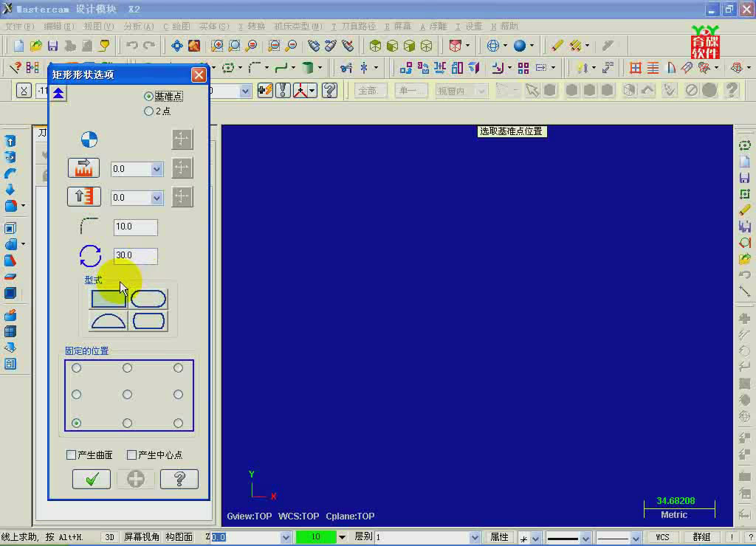Enable the 产生曲面 checkbox
Viewport: 756px width, 546px height.
pos(71,455)
